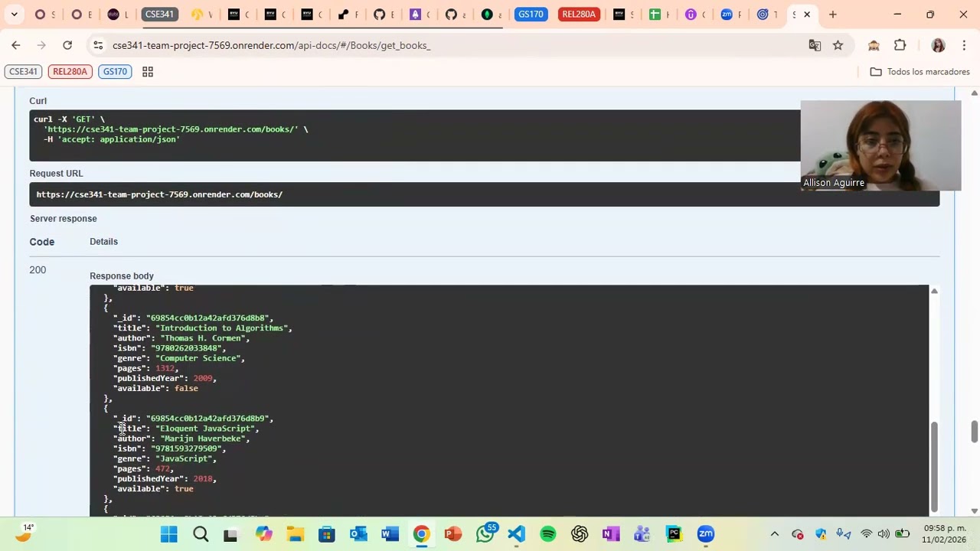Open Copilot from the taskbar
This screenshot has height=551, width=980.
[x=263, y=534]
